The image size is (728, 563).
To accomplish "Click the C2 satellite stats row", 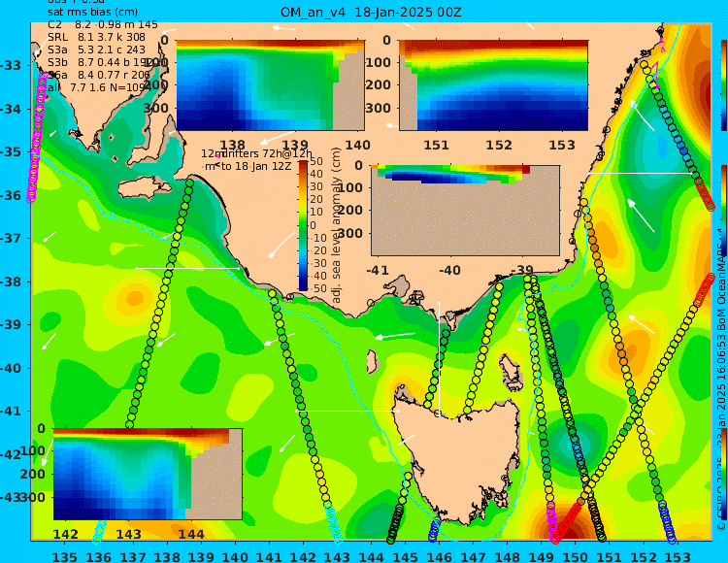I will [x=103, y=24].
